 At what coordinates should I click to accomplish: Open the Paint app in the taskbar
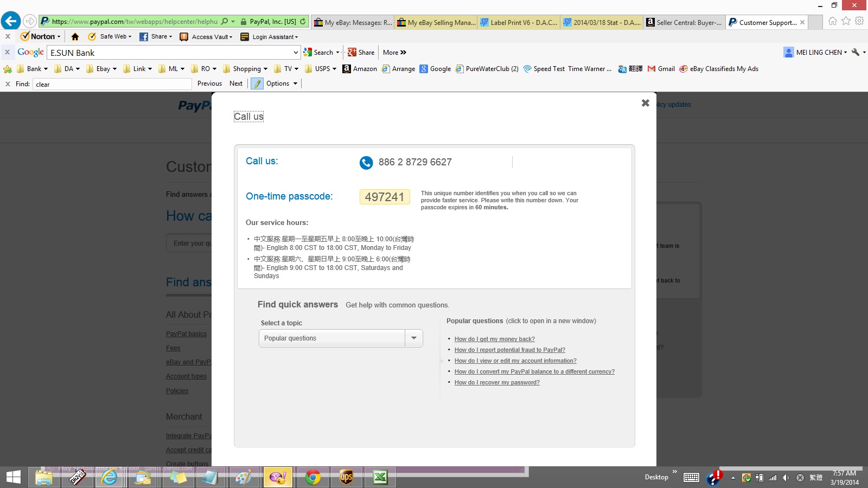pyautogui.click(x=243, y=477)
